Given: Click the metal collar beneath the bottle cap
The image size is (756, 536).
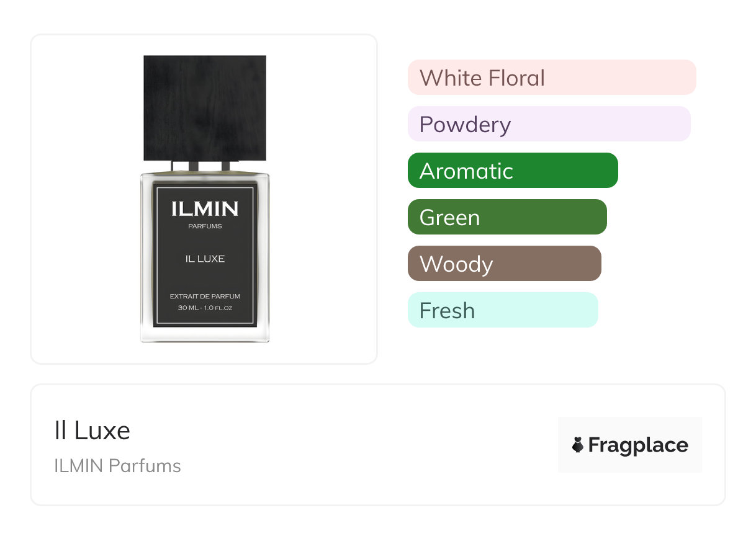Looking at the screenshot, I should pyautogui.click(x=205, y=166).
